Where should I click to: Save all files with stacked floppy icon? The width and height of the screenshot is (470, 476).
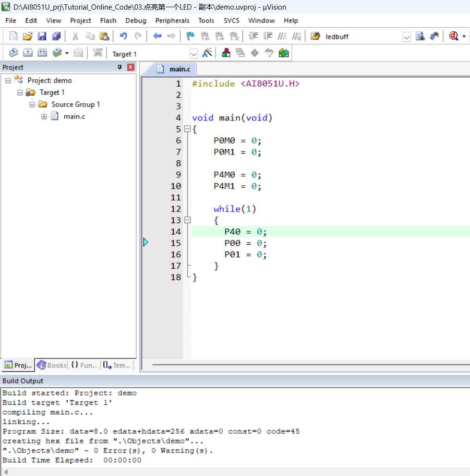[x=57, y=36]
